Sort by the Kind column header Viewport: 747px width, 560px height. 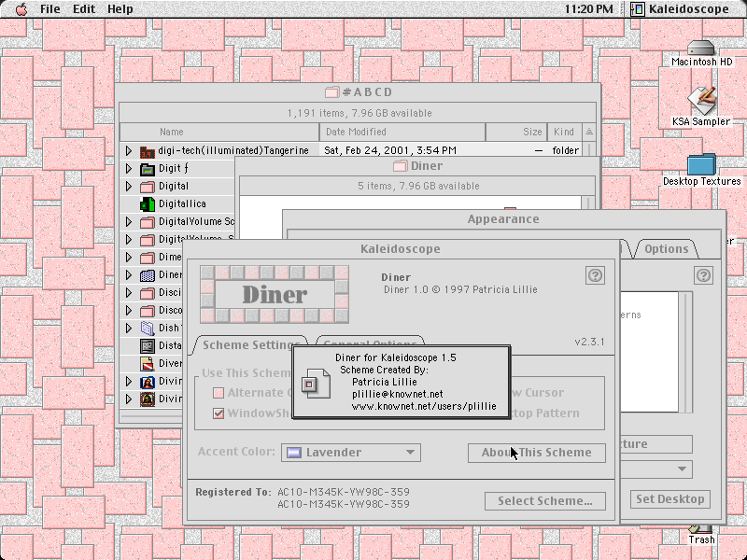pos(564,132)
